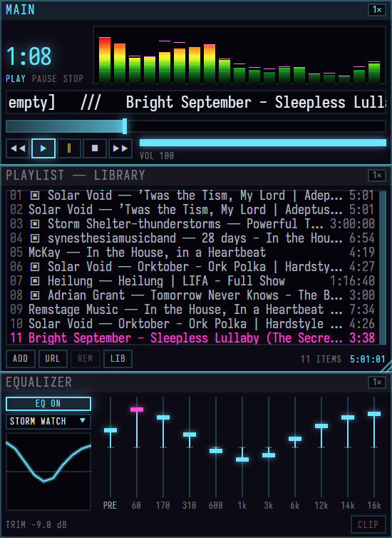Click the playlist vertical scrollbar
Image resolution: width=392 pixels, height=538 pixels.
click(383, 268)
